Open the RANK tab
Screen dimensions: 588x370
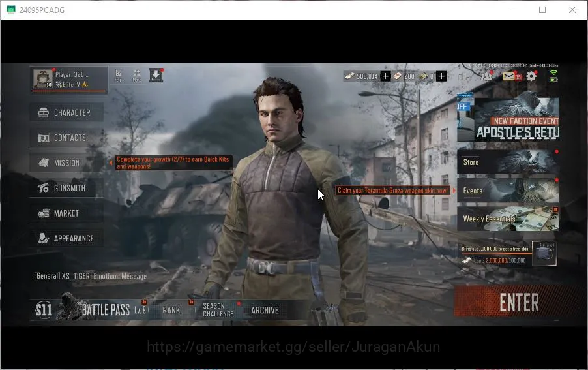pyautogui.click(x=171, y=311)
